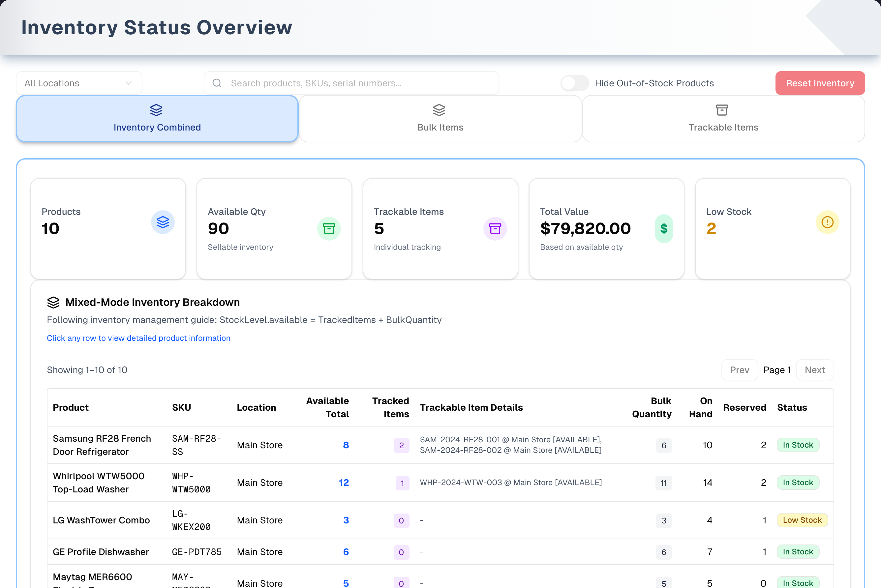Click WHP-2024-WTW-003 trackable item detail
This screenshot has height=588, width=881.
point(511,483)
